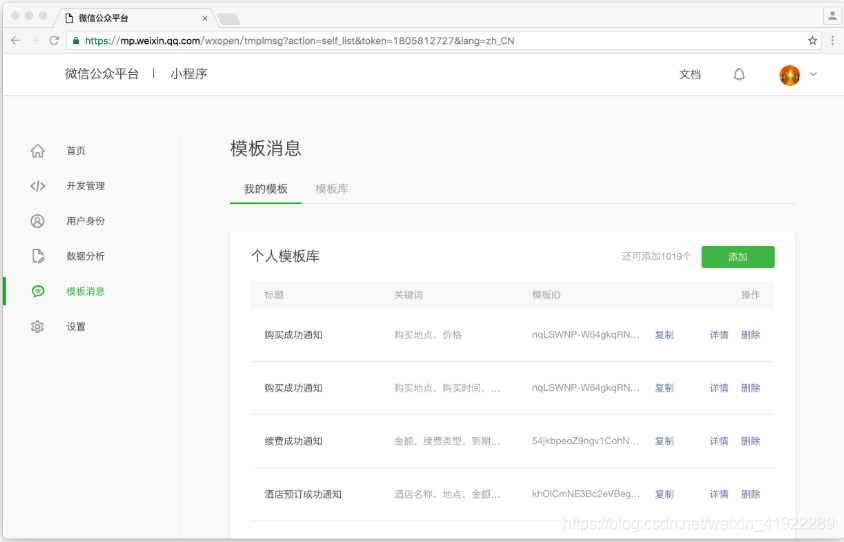Go forward with browser forward arrow
Screen dimensions: 844x542
coord(34,40)
